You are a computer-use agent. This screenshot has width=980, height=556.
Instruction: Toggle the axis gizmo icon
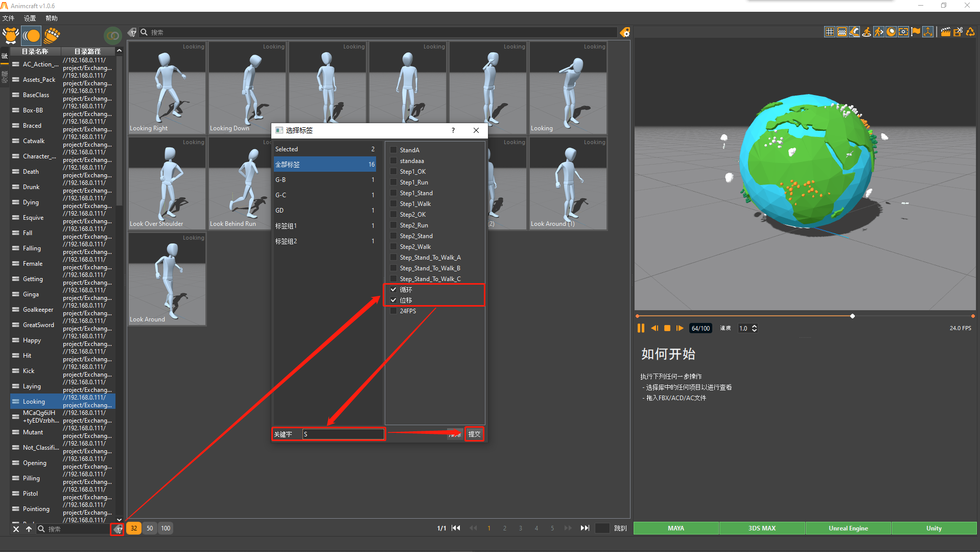pyautogui.click(x=928, y=32)
